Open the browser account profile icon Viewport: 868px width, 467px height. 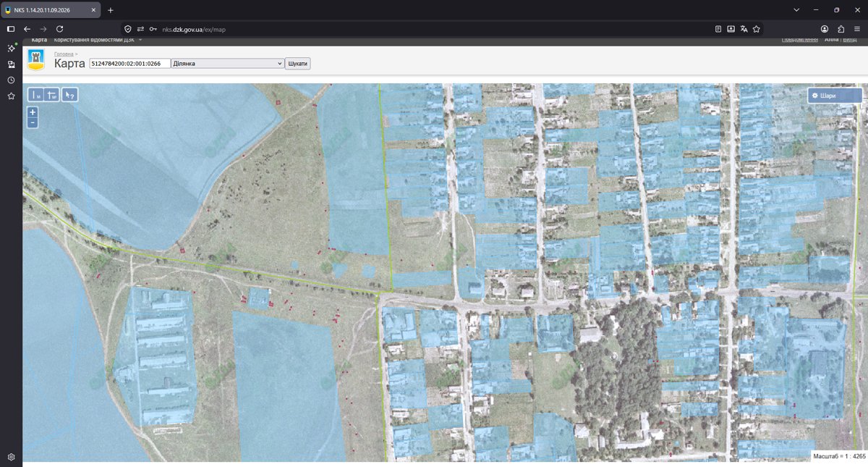825,29
